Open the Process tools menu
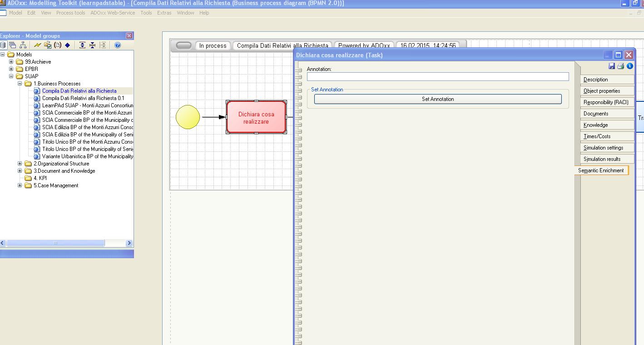Viewport: 644px width, 345px height. click(x=71, y=13)
